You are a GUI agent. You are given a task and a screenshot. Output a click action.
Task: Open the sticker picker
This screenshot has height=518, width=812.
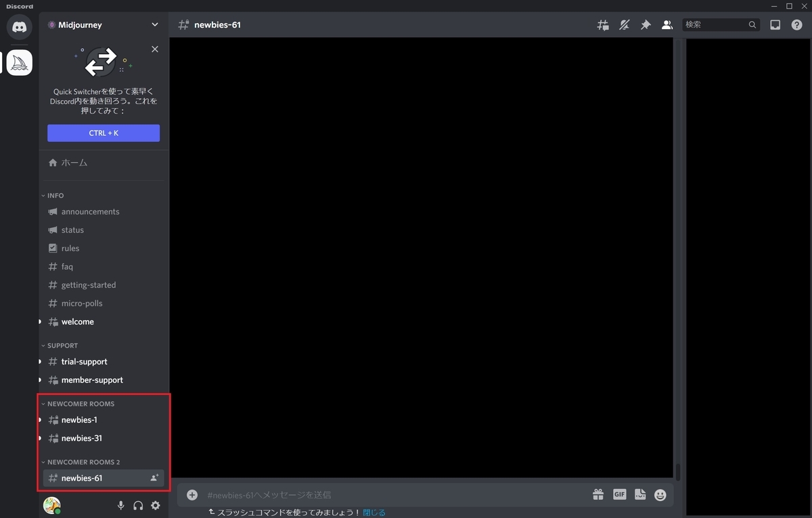tap(640, 495)
